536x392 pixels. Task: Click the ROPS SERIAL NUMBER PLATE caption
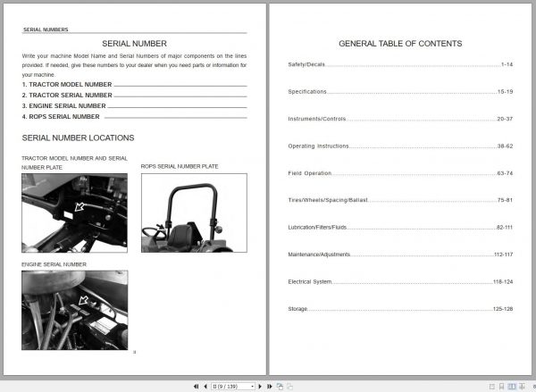coord(180,166)
